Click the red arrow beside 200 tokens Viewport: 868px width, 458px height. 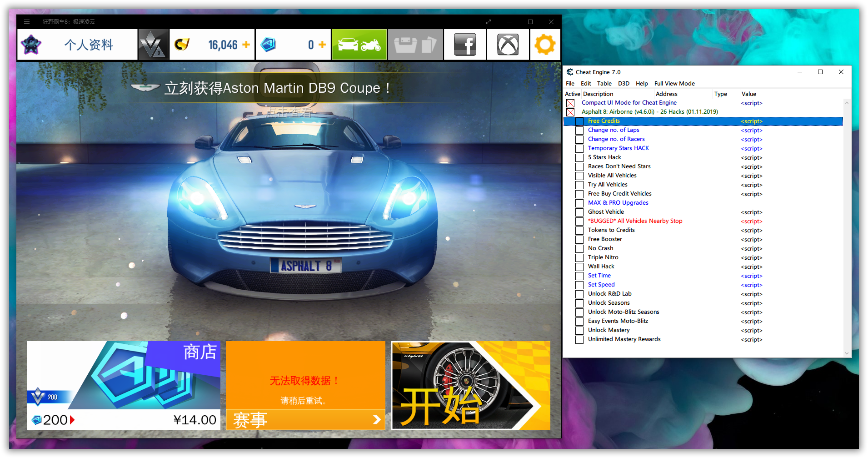[x=72, y=420]
